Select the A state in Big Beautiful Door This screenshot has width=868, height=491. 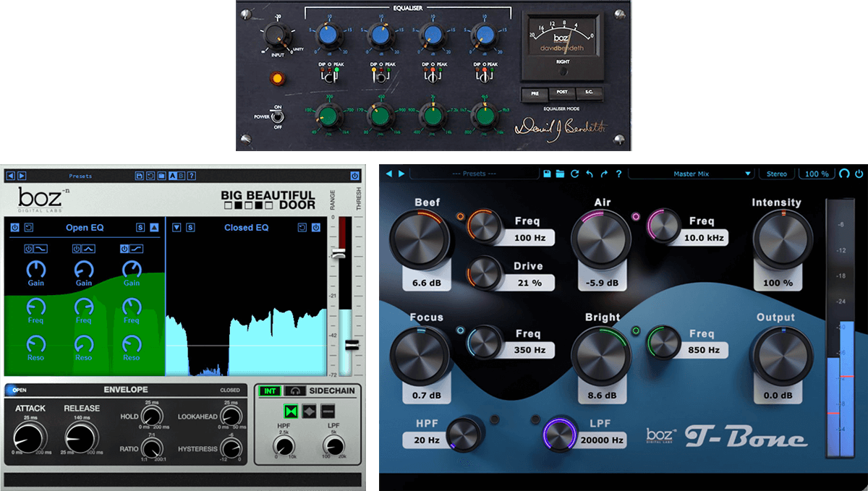click(173, 176)
